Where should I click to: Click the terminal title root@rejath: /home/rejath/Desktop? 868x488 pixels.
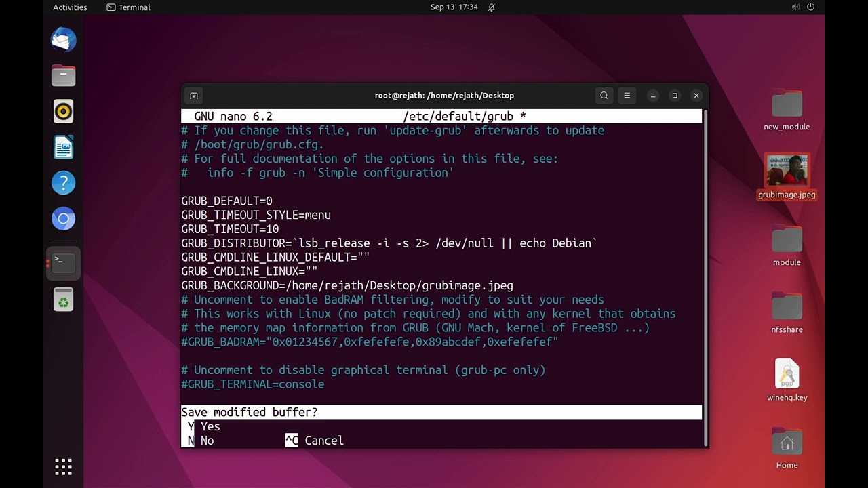tap(444, 96)
